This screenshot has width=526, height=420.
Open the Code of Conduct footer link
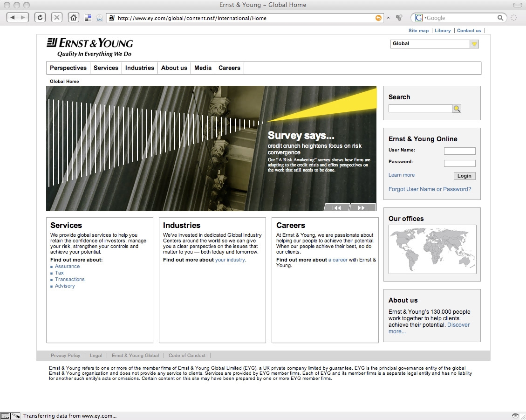coord(187,356)
